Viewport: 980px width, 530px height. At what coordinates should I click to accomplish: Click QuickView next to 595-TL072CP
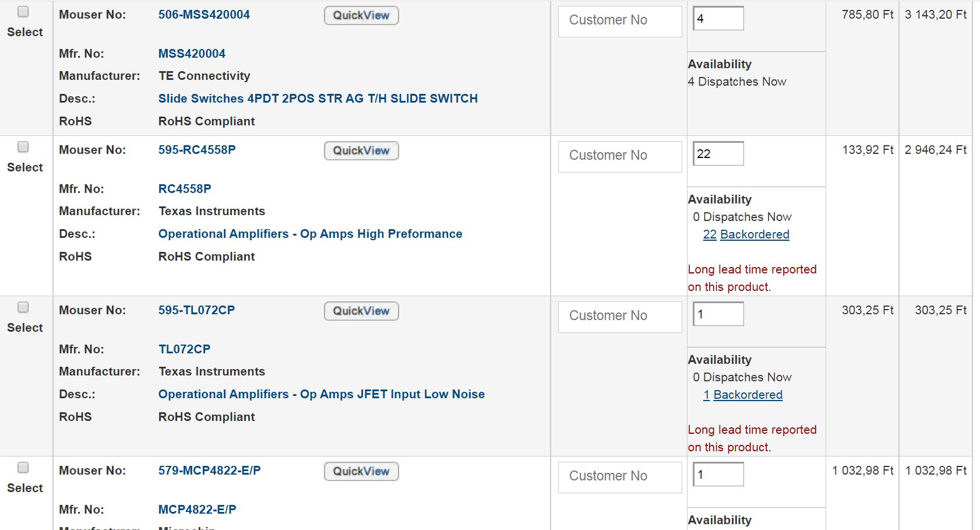click(x=361, y=311)
